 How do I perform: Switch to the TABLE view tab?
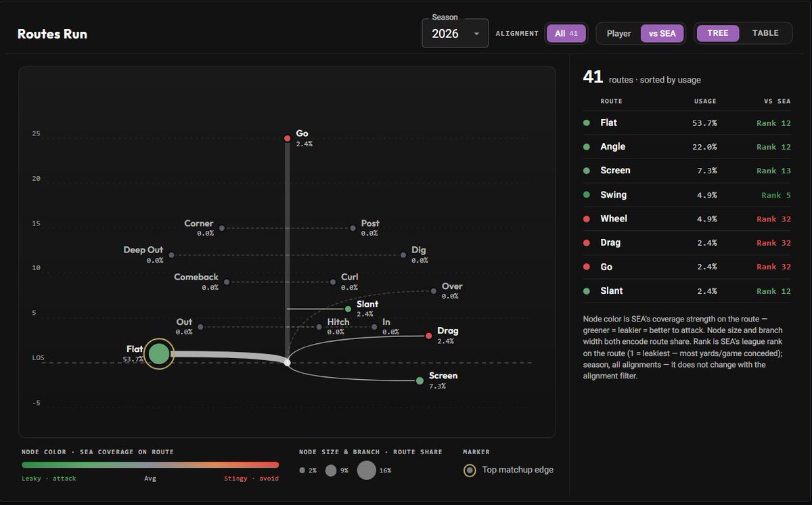point(765,32)
